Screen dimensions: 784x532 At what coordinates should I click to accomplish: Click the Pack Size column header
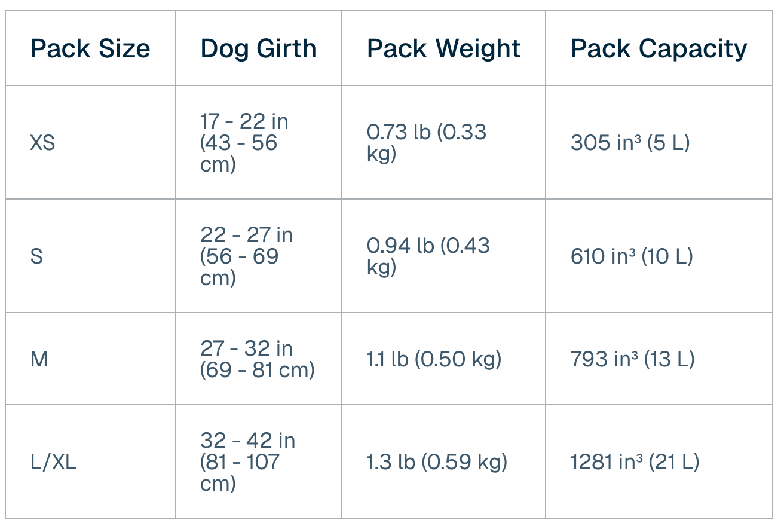click(x=90, y=48)
